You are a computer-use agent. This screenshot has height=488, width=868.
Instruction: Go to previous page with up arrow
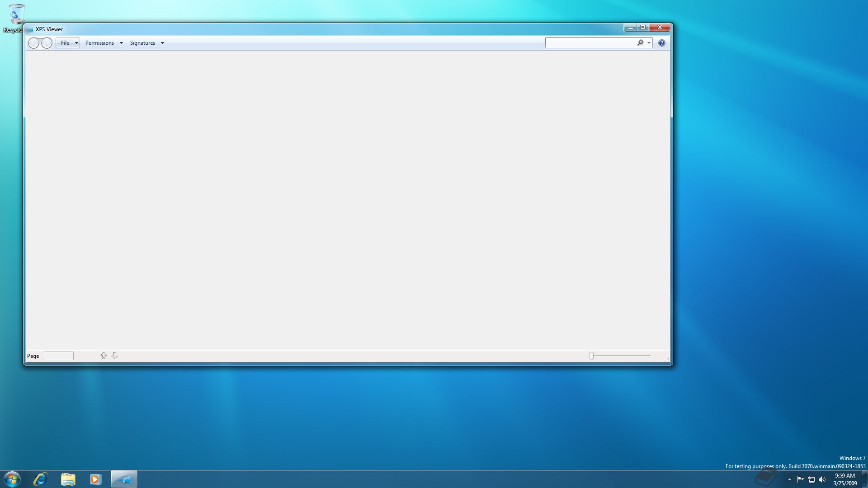pyautogui.click(x=104, y=356)
